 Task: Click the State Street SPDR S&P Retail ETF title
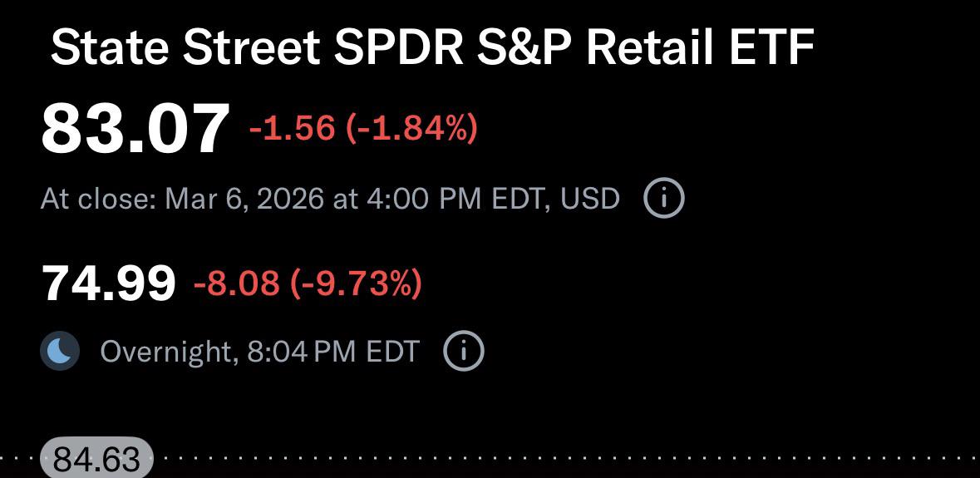click(431, 49)
